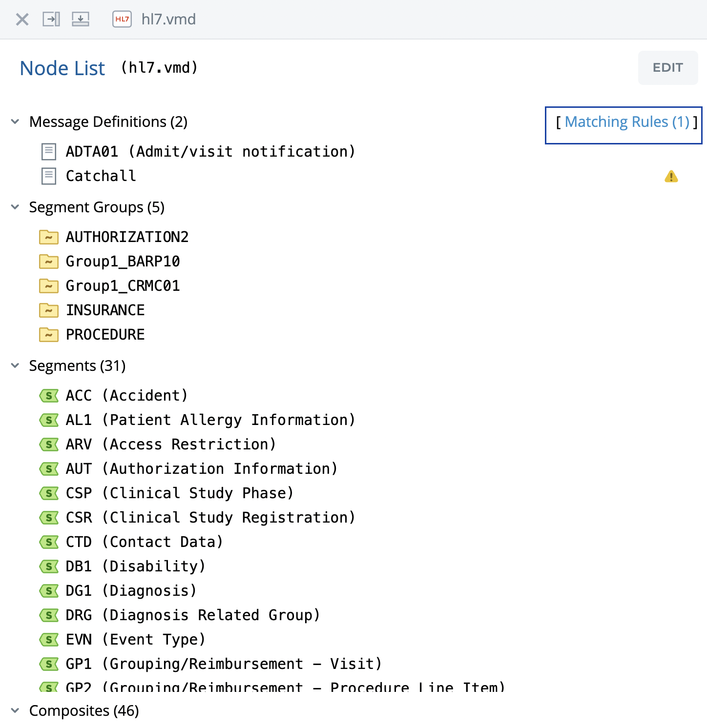The image size is (707, 728).
Task: Click the warning icon beside Catchall
Action: coord(671,177)
